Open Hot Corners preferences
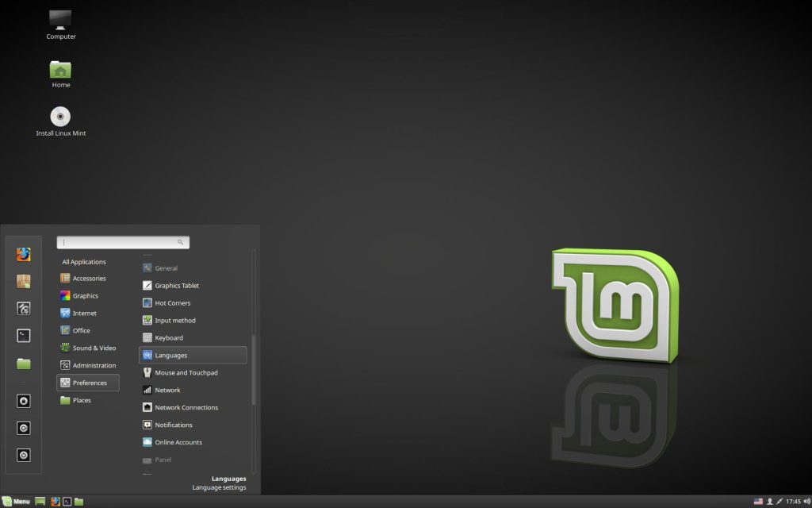The width and height of the screenshot is (812, 508). 172,303
